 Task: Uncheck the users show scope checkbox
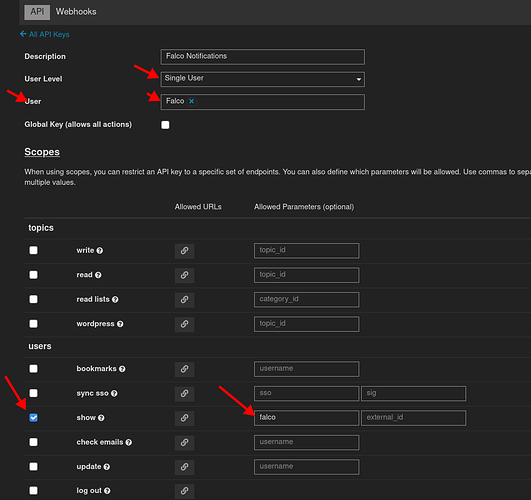[34, 418]
